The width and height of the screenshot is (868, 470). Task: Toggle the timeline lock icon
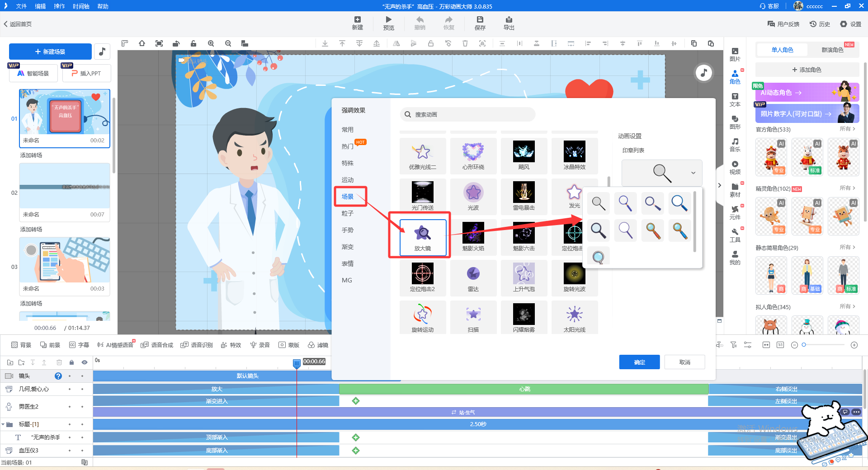(71, 362)
